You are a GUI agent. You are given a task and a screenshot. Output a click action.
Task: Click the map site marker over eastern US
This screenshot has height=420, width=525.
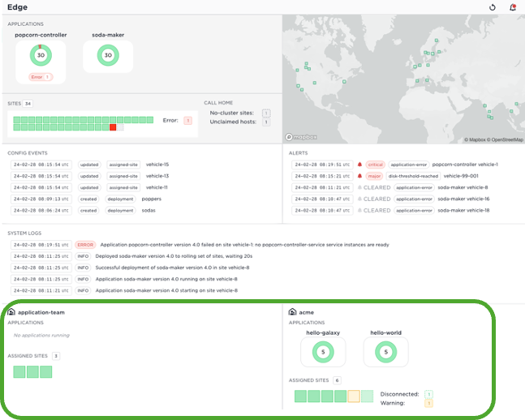click(x=344, y=81)
